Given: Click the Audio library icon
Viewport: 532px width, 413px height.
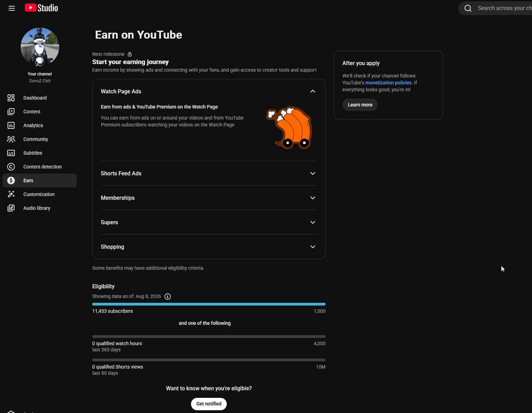Looking at the screenshot, I should coord(11,208).
